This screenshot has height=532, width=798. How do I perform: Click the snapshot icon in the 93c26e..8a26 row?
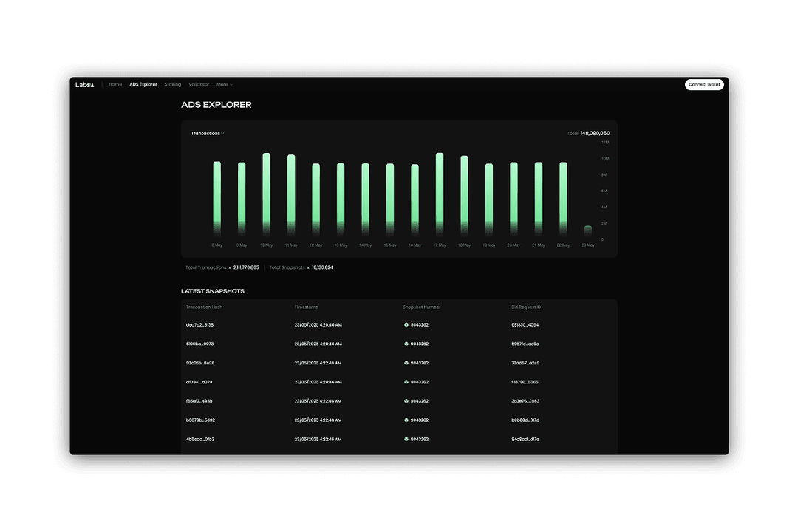406,363
